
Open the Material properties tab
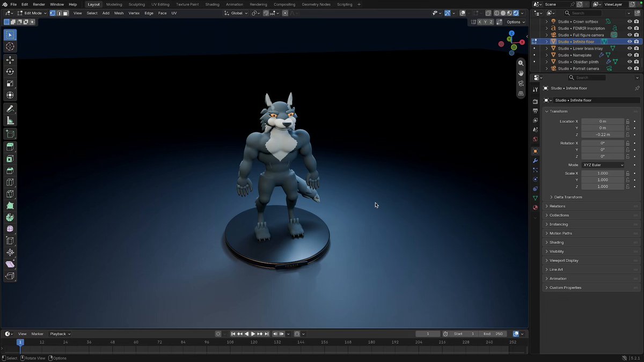pyautogui.click(x=535, y=208)
